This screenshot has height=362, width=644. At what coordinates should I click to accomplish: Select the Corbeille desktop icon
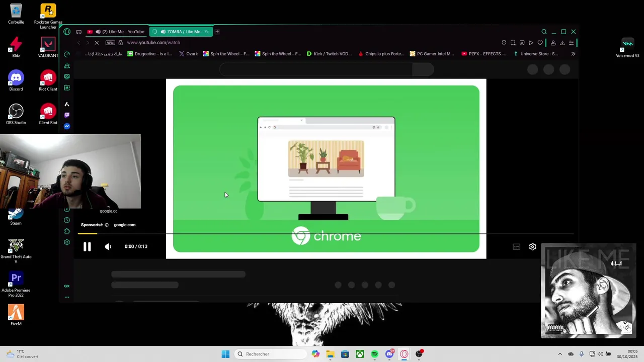coord(16,14)
